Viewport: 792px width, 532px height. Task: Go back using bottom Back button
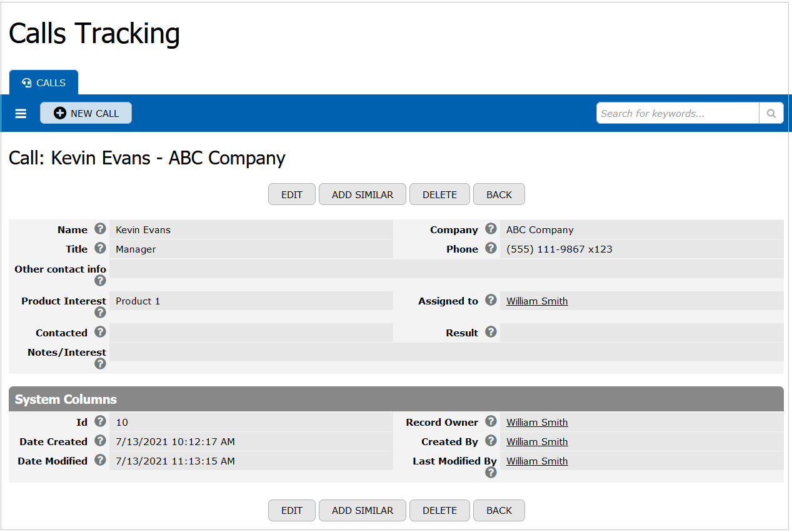coord(499,510)
